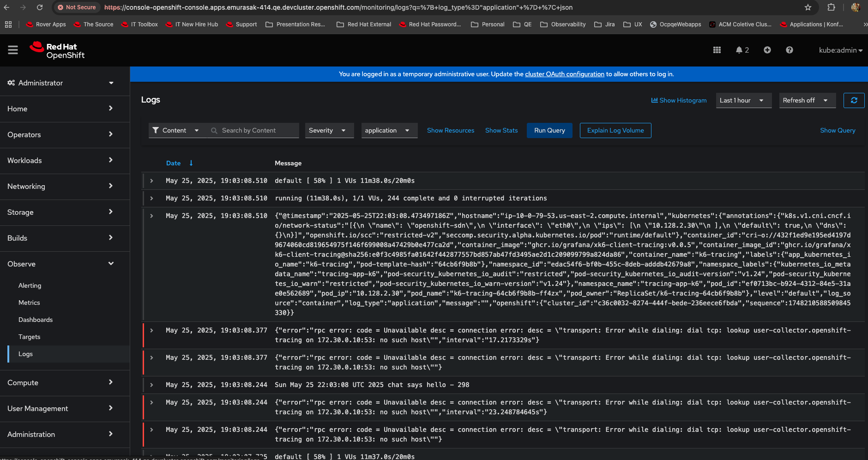Expand the first log row at 19:03:08.510
The height and width of the screenshot is (460, 868).
(x=151, y=181)
